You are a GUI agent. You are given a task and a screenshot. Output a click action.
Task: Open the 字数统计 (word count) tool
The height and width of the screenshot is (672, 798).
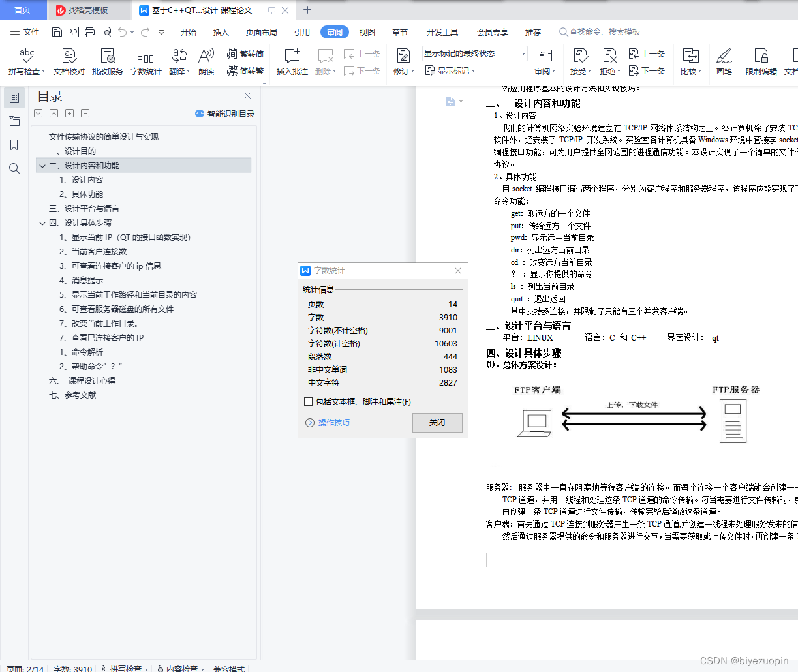click(x=146, y=59)
